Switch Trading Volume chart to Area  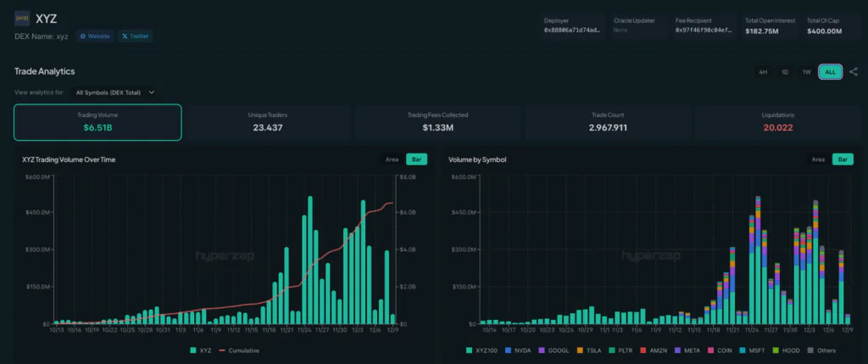tap(392, 159)
